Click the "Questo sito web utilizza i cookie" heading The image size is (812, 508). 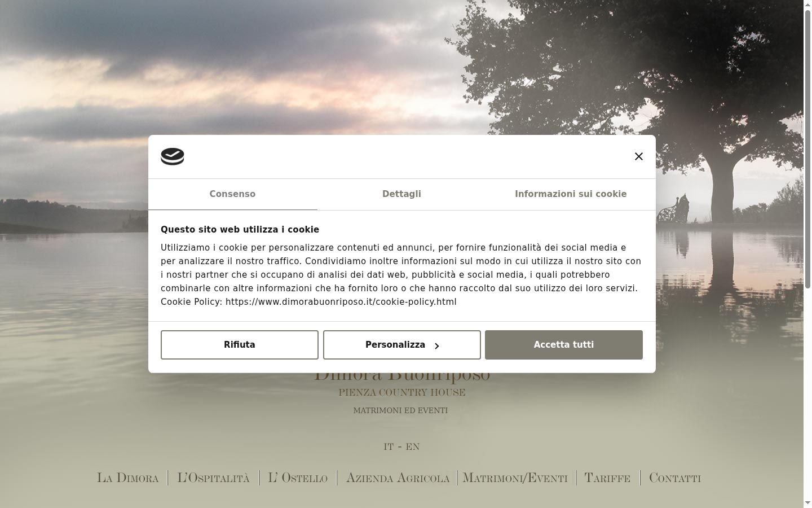click(x=240, y=230)
